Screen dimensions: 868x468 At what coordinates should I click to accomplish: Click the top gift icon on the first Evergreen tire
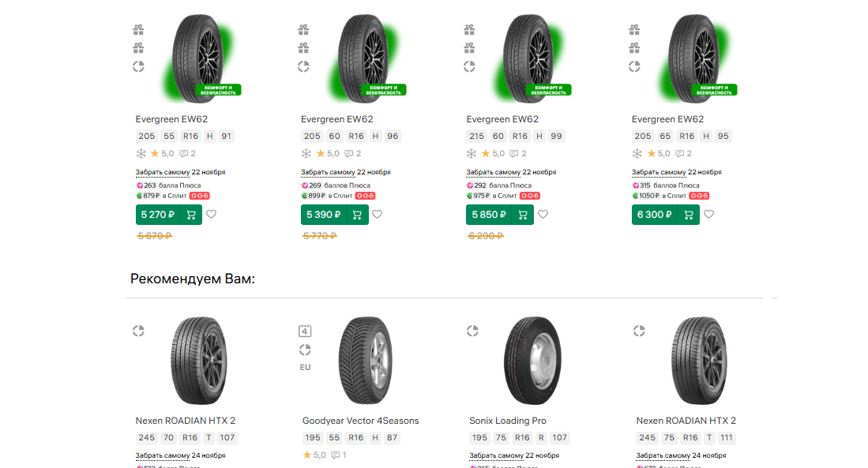pyautogui.click(x=138, y=30)
